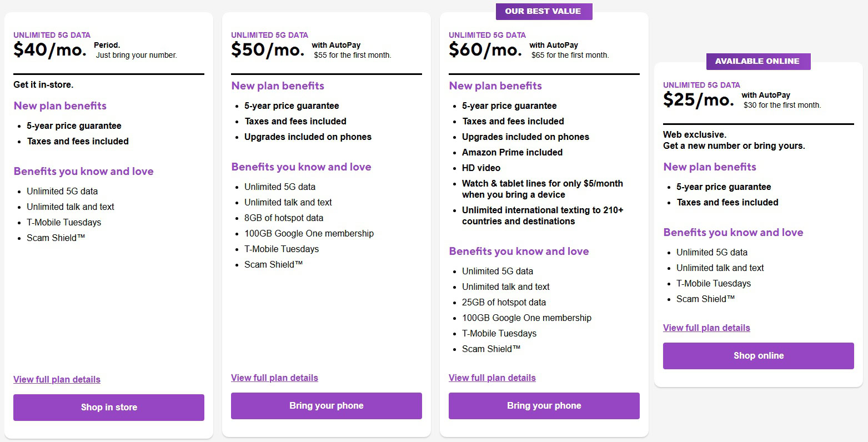The image size is (868, 442).
Task: View full plan details for the $50 plan
Action: [x=274, y=378]
